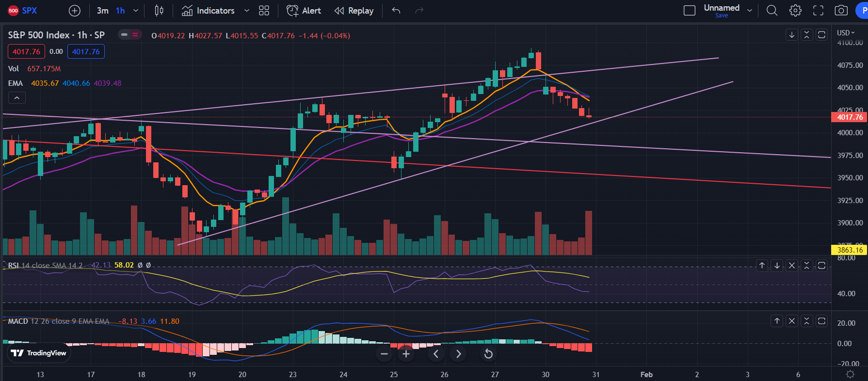The height and width of the screenshot is (381, 868).
Task: Open chart settings gear in top toolbar
Action: 795,11
